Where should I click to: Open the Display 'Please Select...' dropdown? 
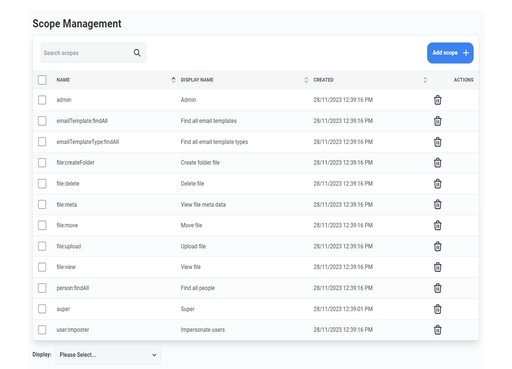[108, 355]
